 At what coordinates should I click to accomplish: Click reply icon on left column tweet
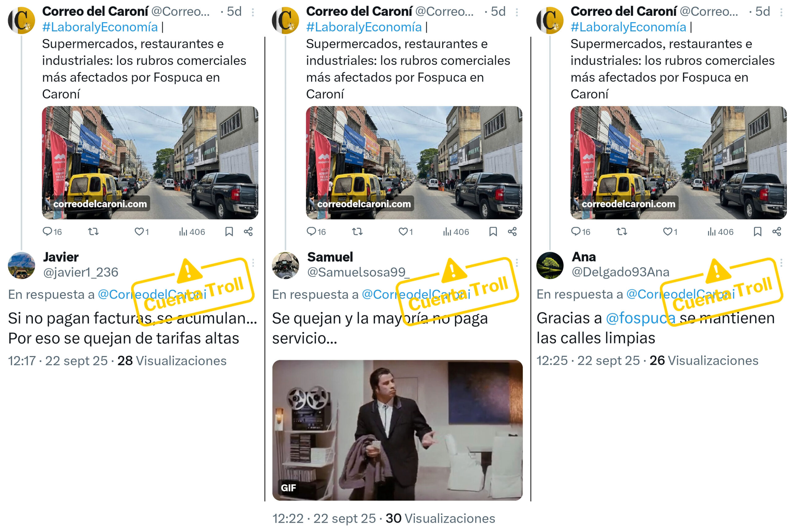(47, 232)
